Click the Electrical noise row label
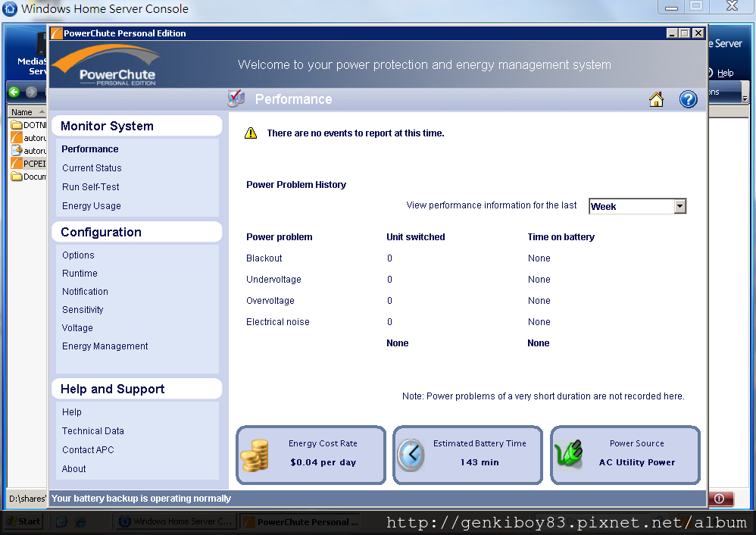Viewport: 756px width, 535px height. pyautogui.click(x=278, y=322)
